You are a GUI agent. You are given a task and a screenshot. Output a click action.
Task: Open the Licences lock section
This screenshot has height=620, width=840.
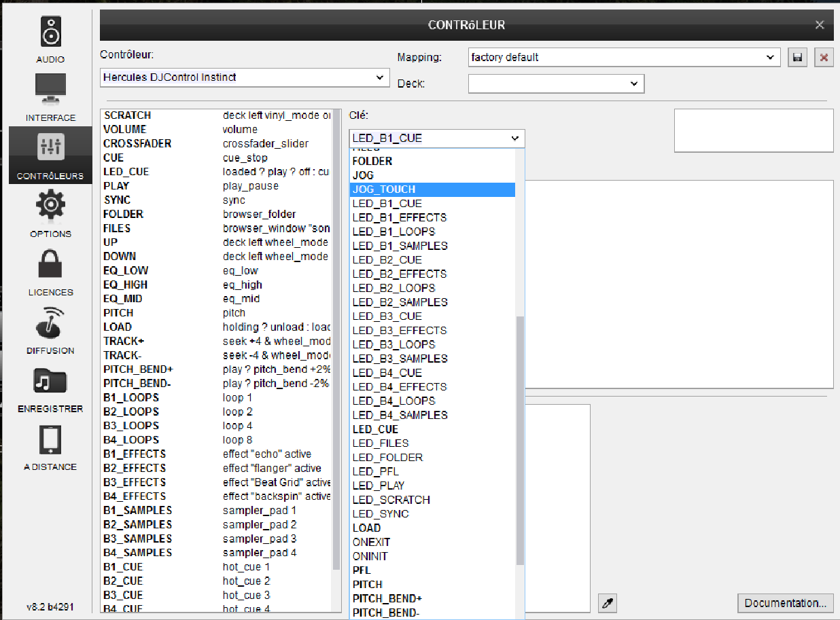(50, 272)
